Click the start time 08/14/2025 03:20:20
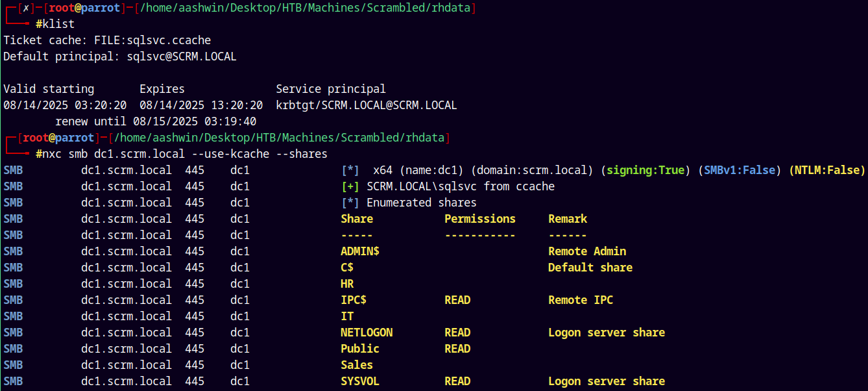This screenshot has height=391, width=868. coord(65,105)
